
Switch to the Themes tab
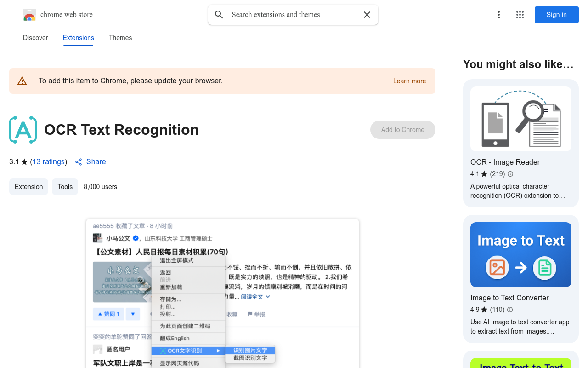(120, 38)
